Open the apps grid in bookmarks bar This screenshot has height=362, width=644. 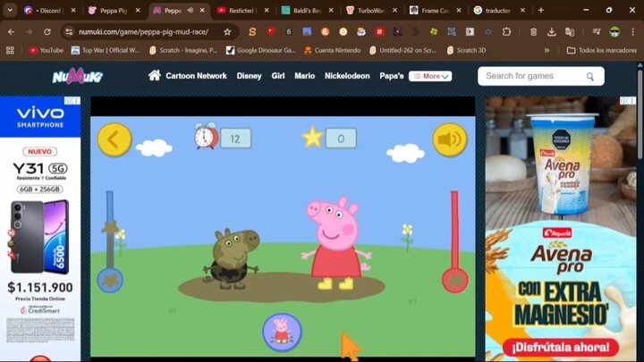click(x=10, y=50)
